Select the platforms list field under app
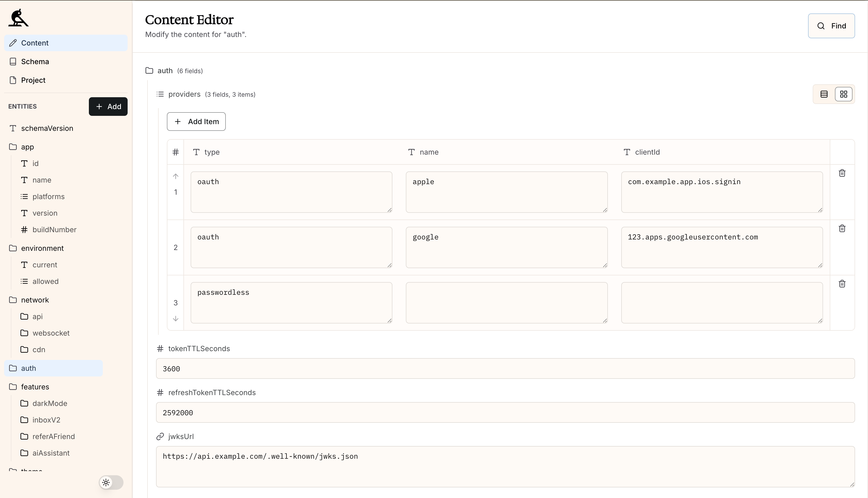 [x=49, y=196]
